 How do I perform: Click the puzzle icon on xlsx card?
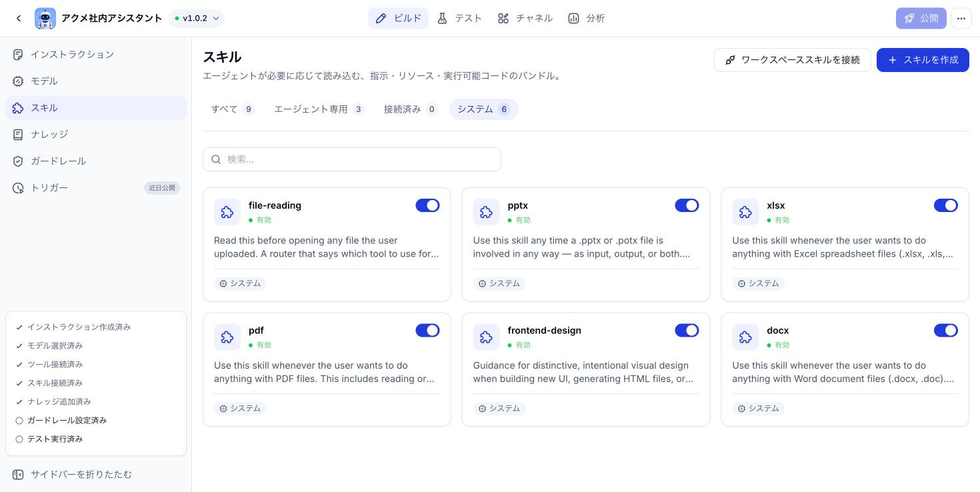pyautogui.click(x=745, y=212)
